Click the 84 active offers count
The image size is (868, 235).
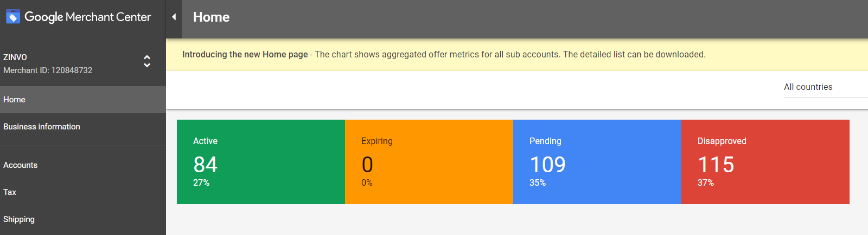[x=205, y=165]
